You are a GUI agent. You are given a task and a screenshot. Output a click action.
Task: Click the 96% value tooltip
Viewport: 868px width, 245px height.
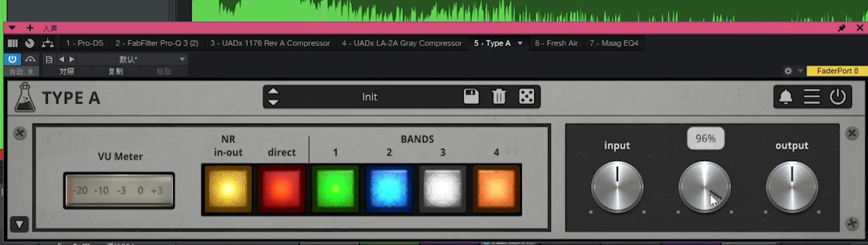pyautogui.click(x=706, y=139)
